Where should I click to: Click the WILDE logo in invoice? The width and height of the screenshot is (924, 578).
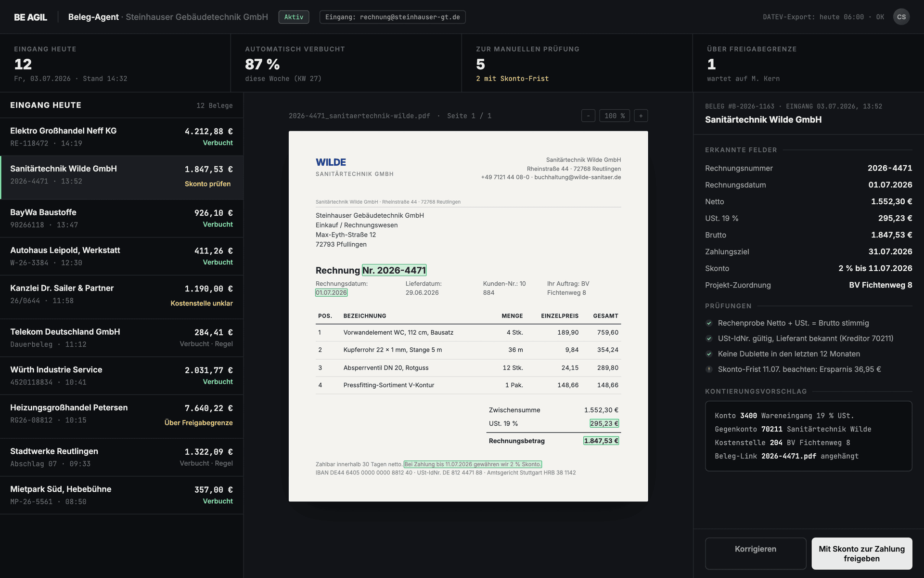coord(331,162)
